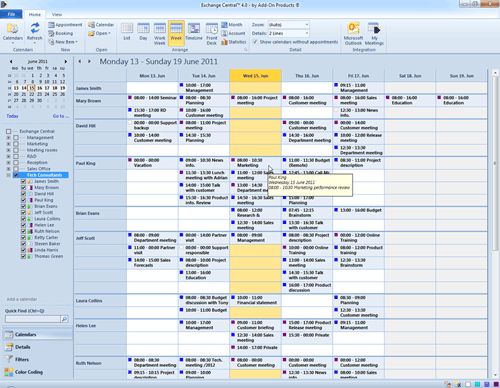Open the Zoom dropdown

[x=307, y=25]
